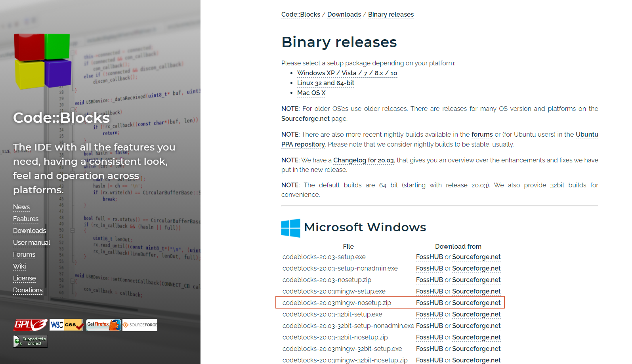Download codeblocks-20.03mingw-32bit-setup.exe from Sourceforge.net

pos(476,349)
